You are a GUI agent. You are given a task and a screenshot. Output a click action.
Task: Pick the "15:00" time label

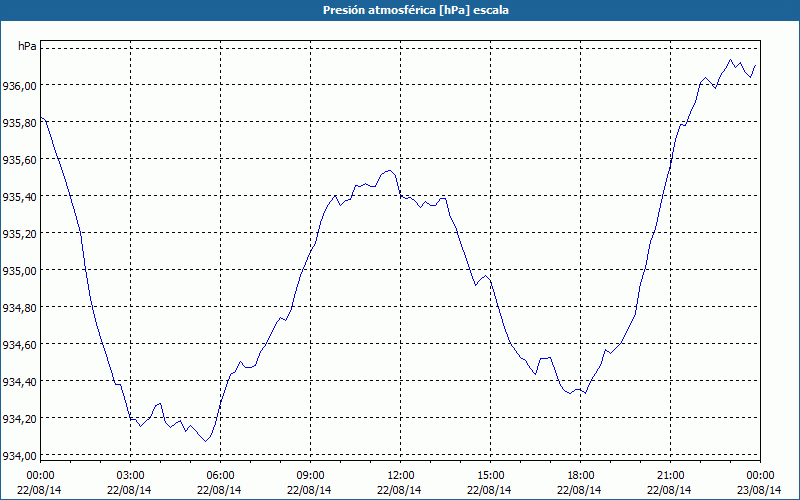[490, 476]
